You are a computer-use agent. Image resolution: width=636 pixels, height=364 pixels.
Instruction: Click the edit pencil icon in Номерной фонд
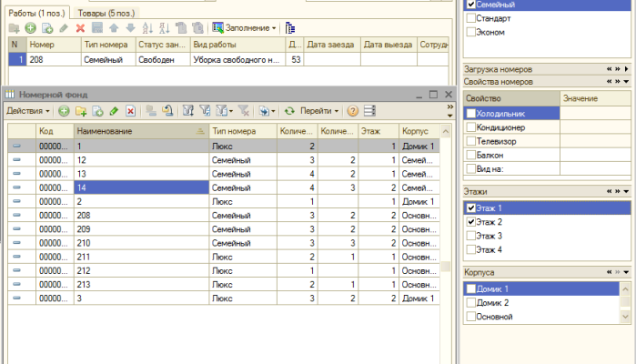[x=113, y=111]
